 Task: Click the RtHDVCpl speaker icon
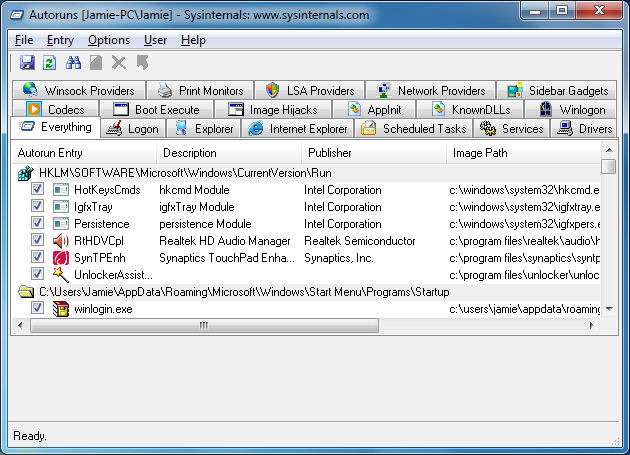tap(61, 241)
